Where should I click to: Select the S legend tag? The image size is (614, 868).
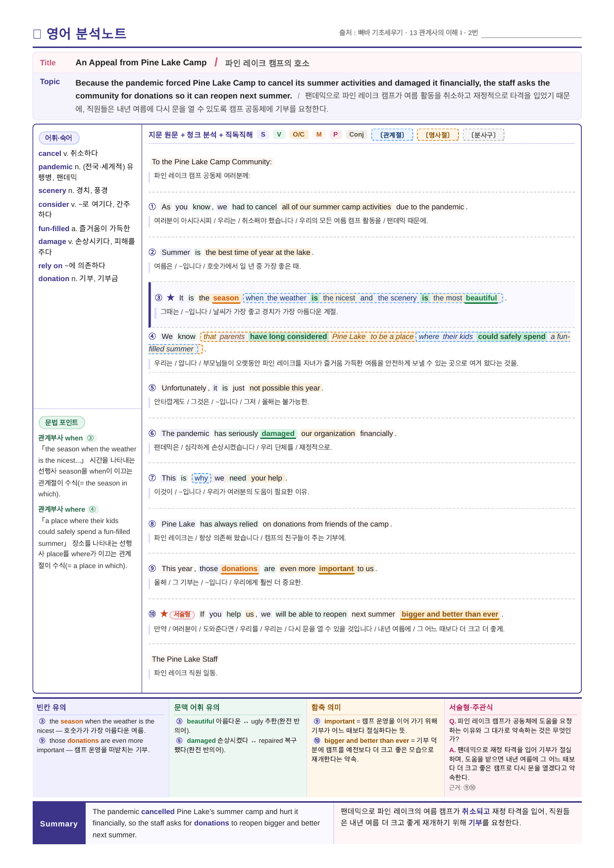point(263,135)
